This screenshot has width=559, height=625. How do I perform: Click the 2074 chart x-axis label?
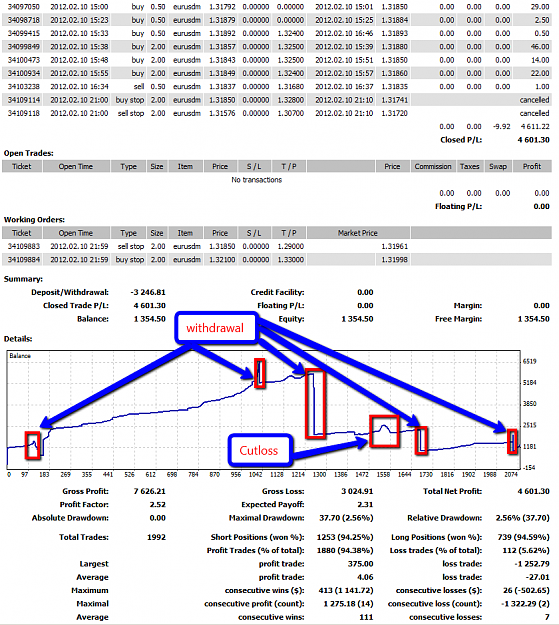[x=511, y=474]
